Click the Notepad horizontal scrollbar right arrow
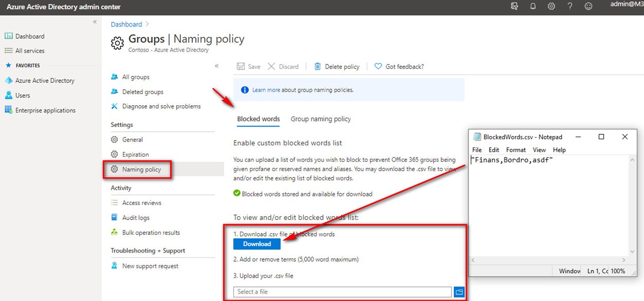The image size is (644, 301). 624,260
